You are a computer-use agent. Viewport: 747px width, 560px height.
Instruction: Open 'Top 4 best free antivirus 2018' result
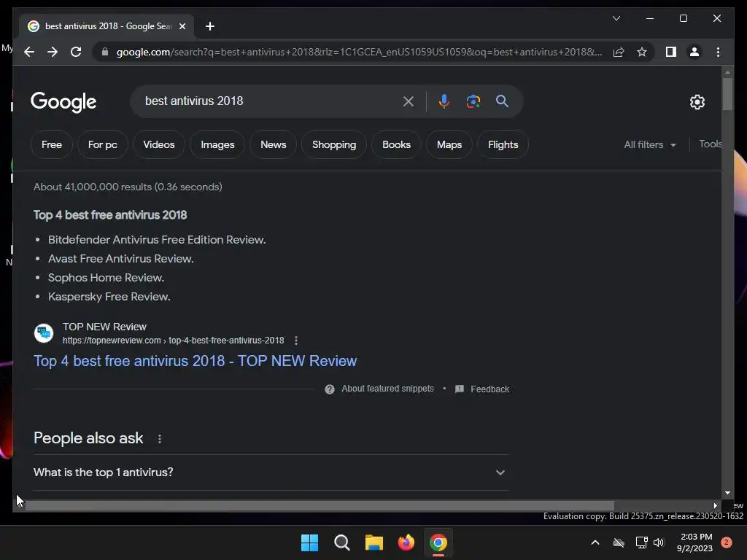point(195,360)
